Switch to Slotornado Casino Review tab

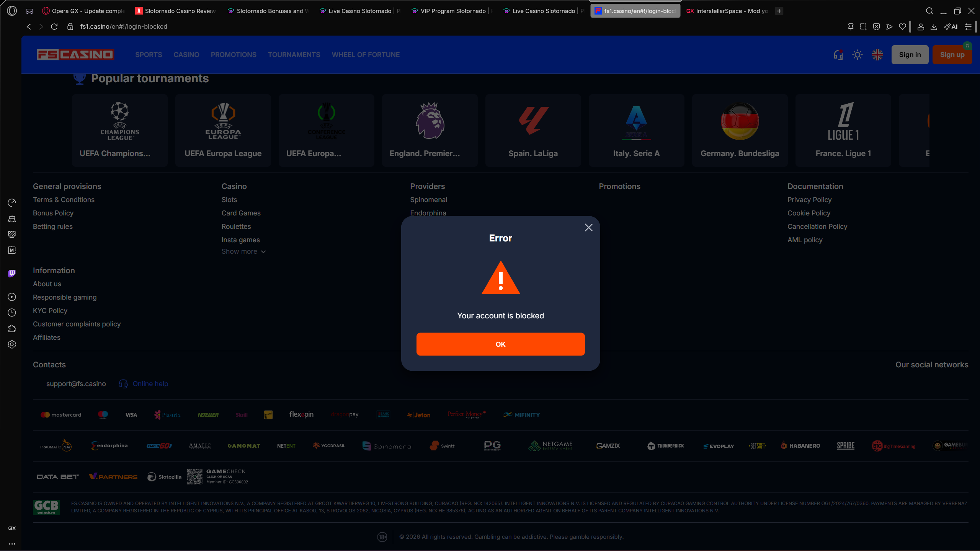(176, 11)
